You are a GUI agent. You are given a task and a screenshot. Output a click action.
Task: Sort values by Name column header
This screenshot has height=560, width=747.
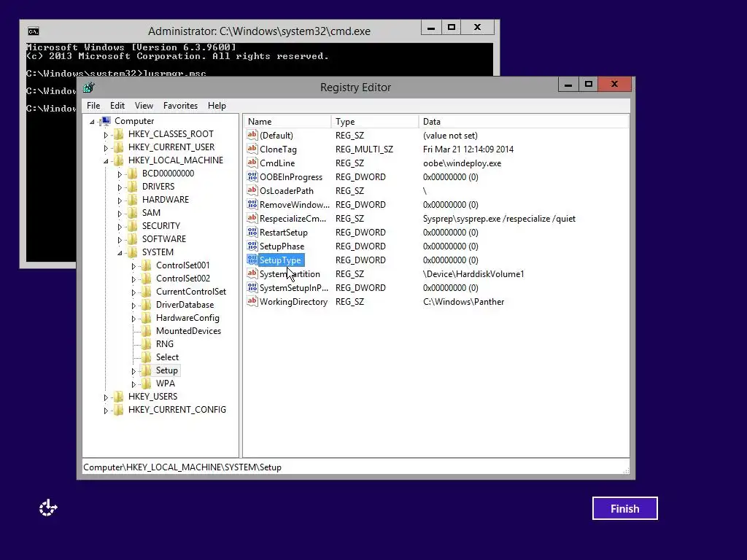tap(287, 122)
